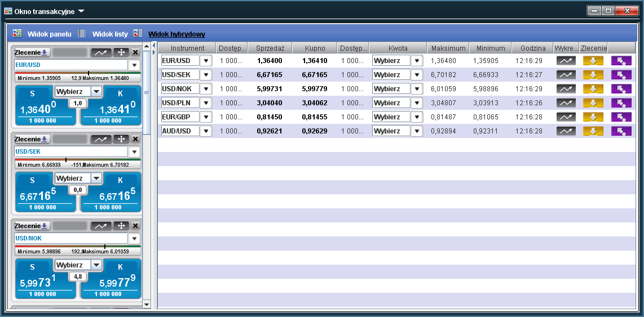This screenshot has height=317, width=644.
Task: Click yellow order icon in EUR/GBP row
Action: 593,117
